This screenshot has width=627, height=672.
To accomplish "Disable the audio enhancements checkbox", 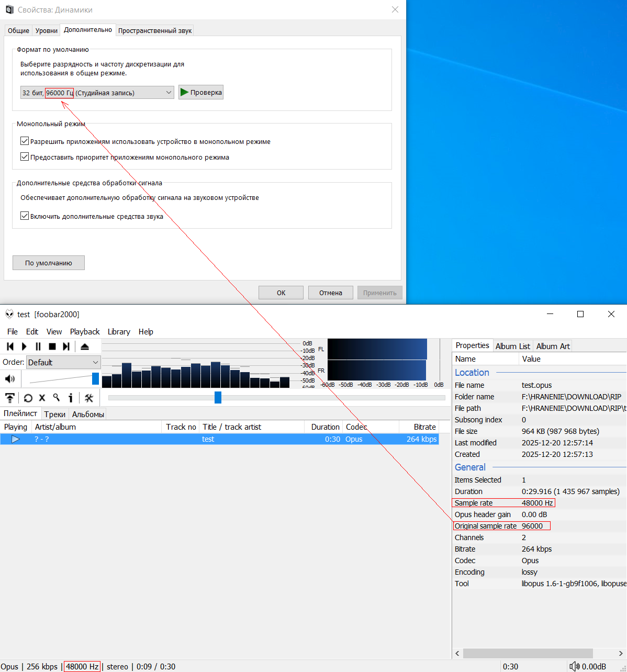I will point(25,216).
